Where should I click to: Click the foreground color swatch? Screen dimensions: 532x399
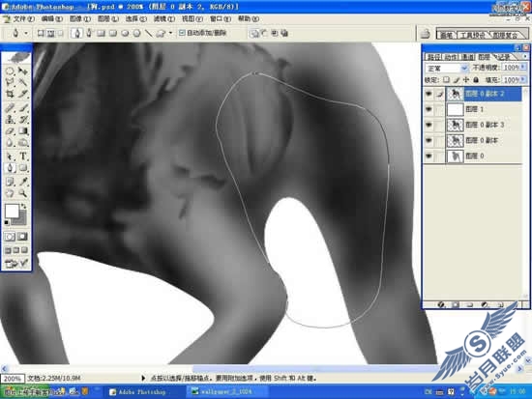click(x=12, y=211)
